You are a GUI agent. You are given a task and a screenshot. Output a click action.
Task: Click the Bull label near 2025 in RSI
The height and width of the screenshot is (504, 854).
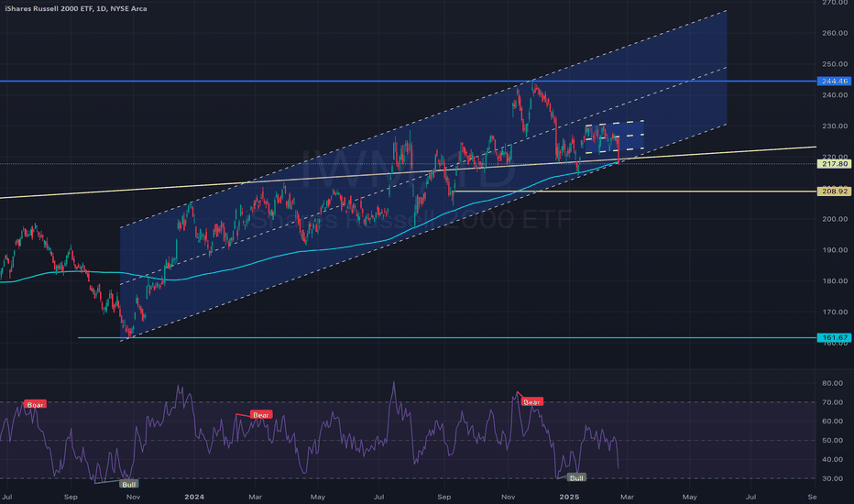575,477
